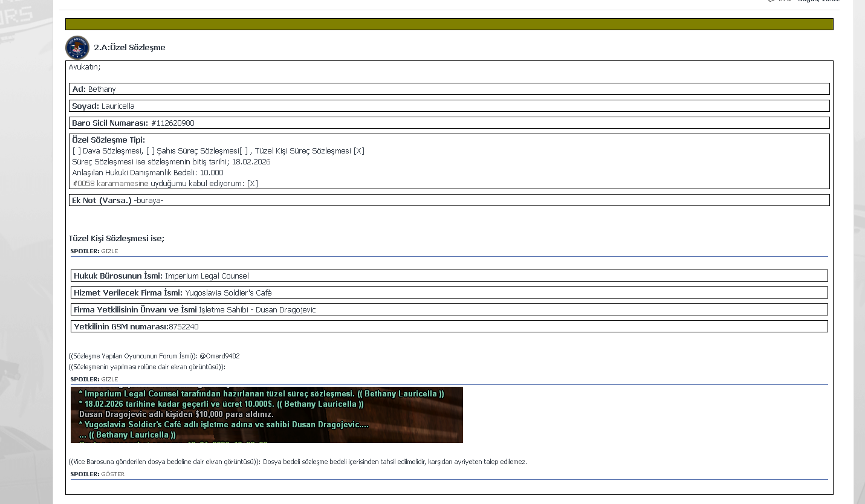Click the first name value Bethany
Viewport: 865px width, 504px height.
pos(102,89)
